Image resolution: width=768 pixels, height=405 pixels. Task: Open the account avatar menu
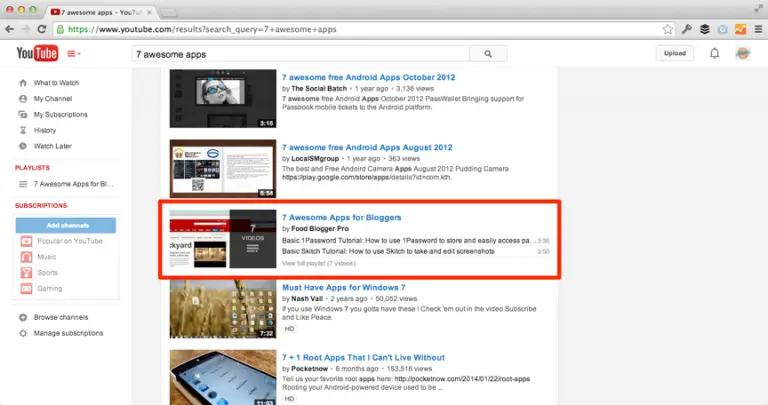click(x=743, y=53)
